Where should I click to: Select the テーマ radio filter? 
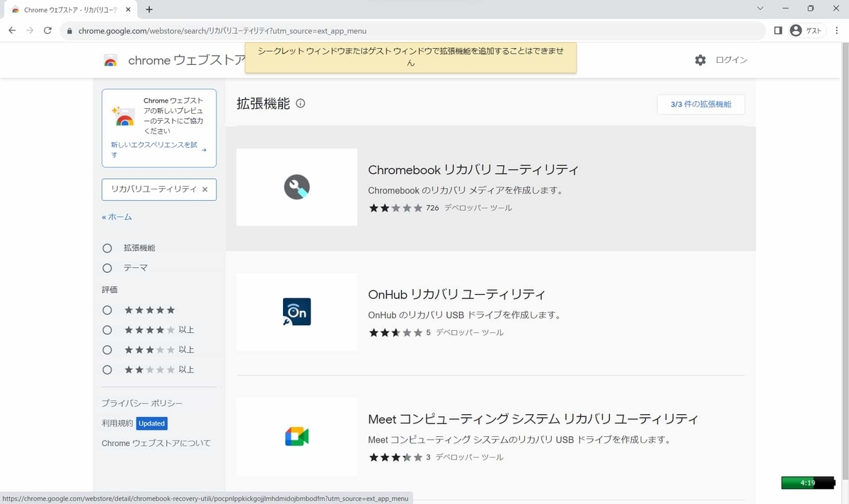click(108, 268)
